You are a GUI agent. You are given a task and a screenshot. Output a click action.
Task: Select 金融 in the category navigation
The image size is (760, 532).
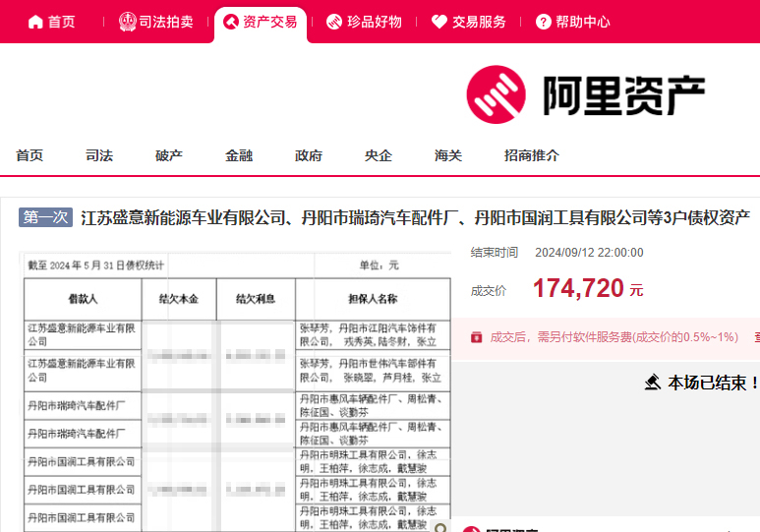239,155
